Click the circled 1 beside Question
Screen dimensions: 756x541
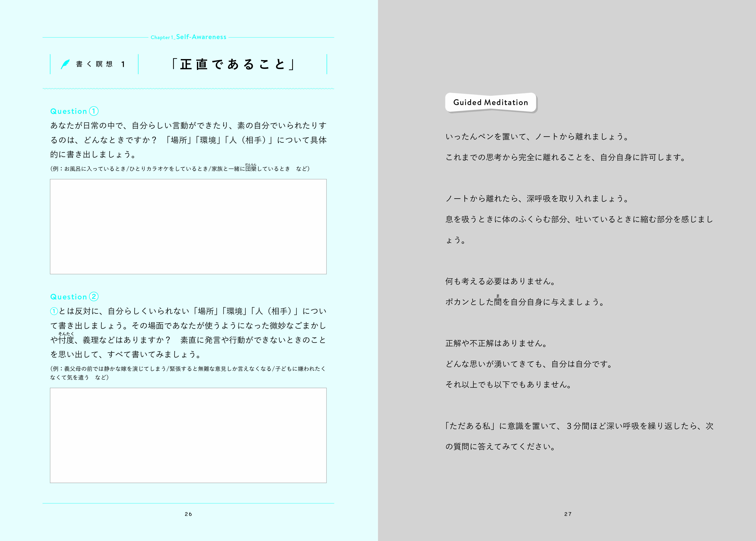94,111
